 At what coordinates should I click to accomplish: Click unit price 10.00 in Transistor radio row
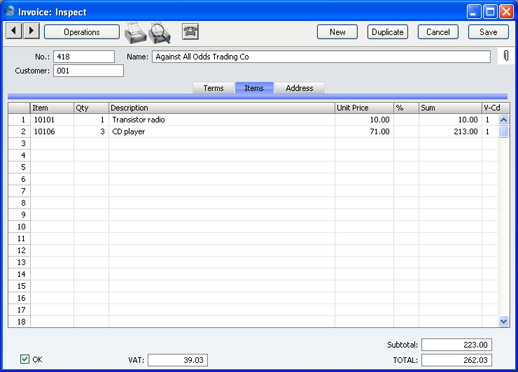pos(364,120)
